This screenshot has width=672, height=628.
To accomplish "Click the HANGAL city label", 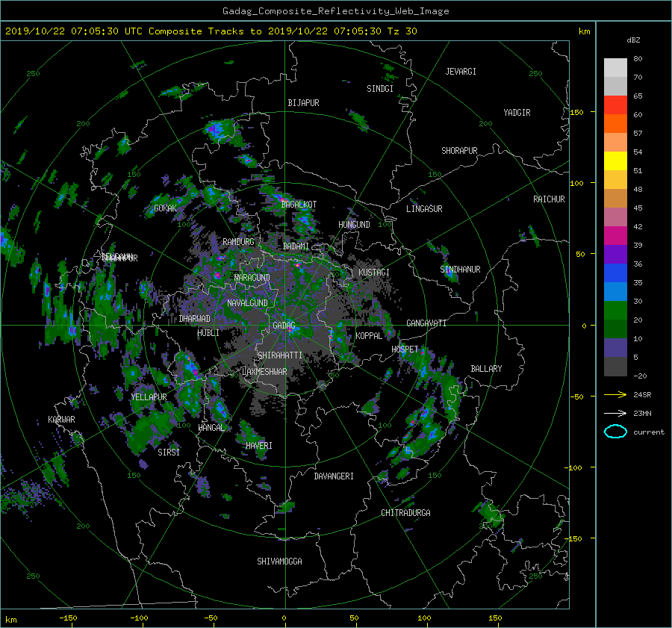I will coord(211,428).
